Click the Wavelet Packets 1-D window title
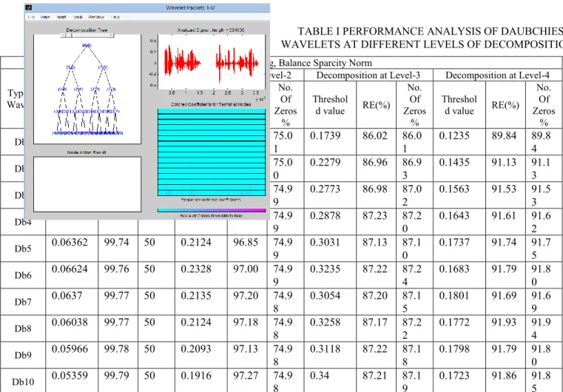Viewport: 563px width, 392px height. [x=190, y=7]
